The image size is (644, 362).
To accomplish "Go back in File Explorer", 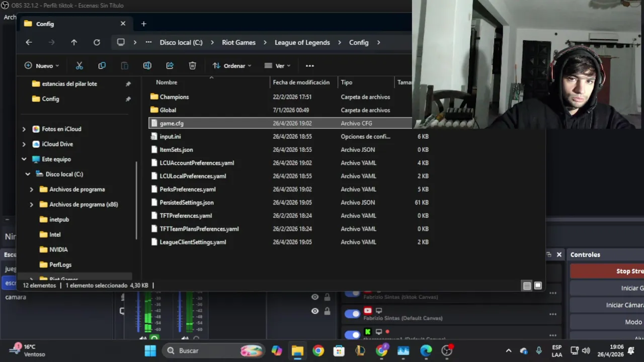I will point(29,43).
